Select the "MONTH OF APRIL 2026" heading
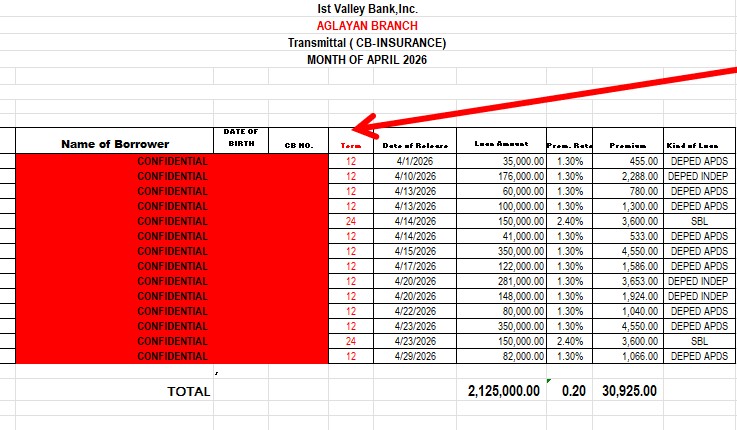737x430 pixels. pos(367,60)
